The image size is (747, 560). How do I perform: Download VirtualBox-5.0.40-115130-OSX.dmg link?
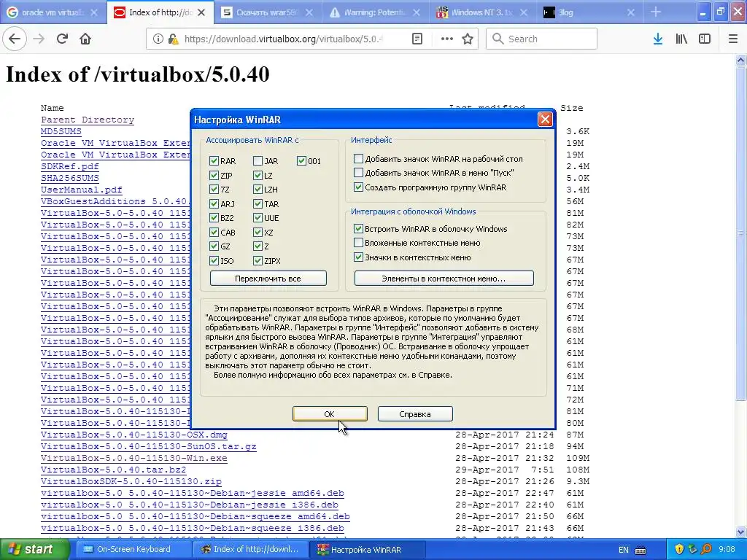(x=134, y=435)
